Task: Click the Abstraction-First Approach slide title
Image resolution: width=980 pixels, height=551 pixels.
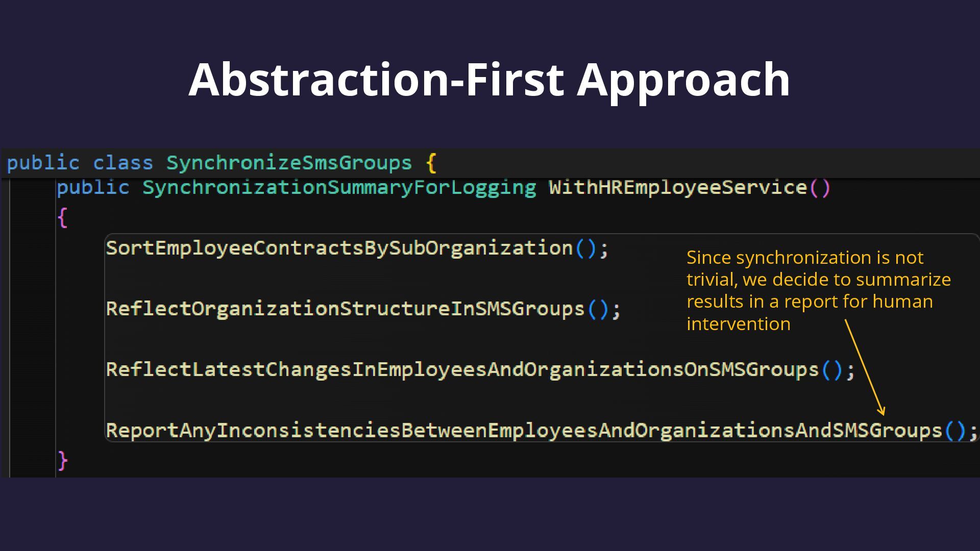Action: [489, 80]
